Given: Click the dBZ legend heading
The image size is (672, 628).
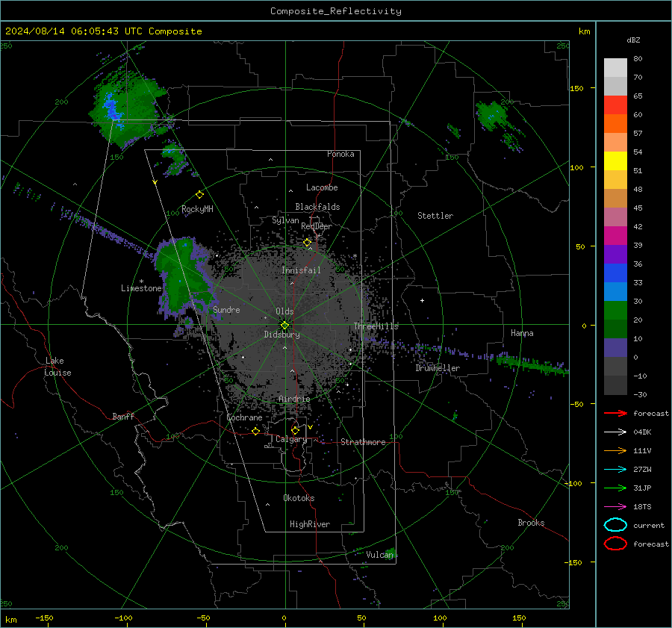Looking at the screenshot, I should point(633,40).
